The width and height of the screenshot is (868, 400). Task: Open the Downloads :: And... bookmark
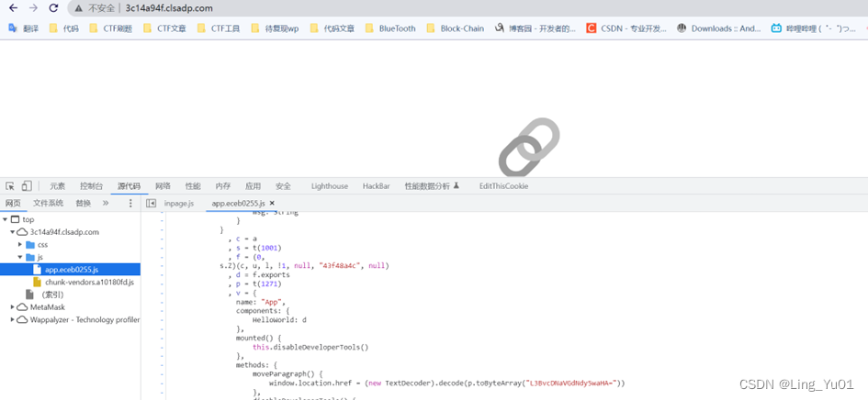click(x=719, y=28)
